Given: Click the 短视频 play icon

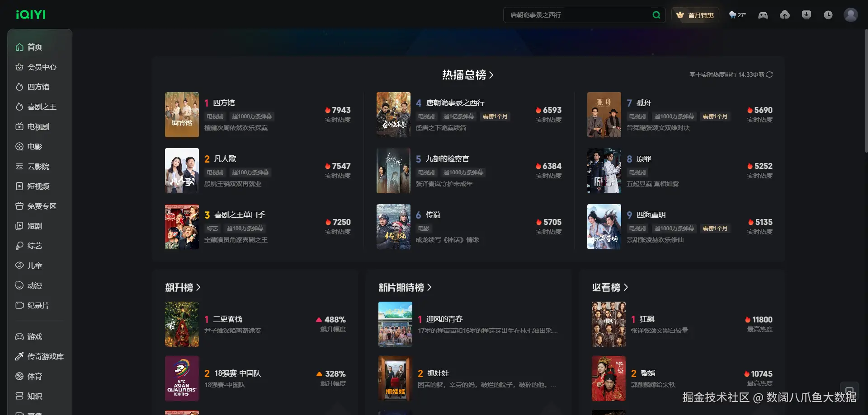Looking at the screenshot, I should tap(19, 186).
